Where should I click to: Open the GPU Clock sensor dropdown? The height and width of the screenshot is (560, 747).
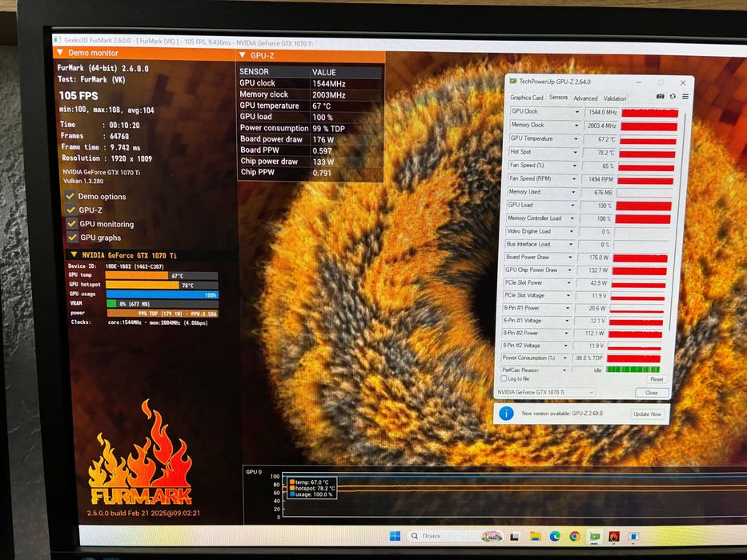577,112
